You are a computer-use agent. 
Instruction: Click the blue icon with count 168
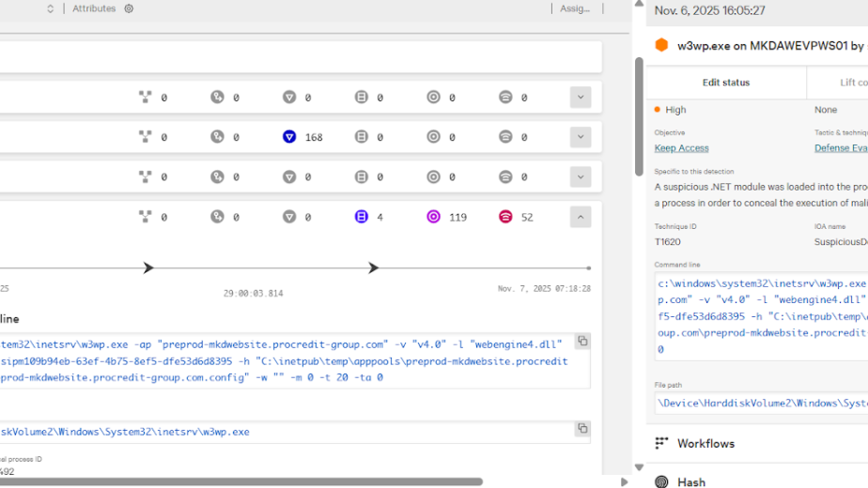pyautogui.click(x=289, y=137)
